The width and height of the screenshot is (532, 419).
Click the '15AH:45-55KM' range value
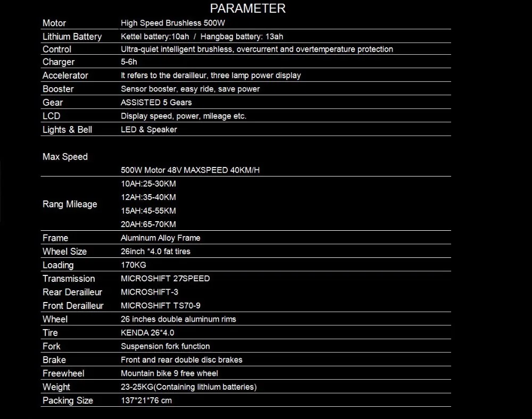click(148, 211)
